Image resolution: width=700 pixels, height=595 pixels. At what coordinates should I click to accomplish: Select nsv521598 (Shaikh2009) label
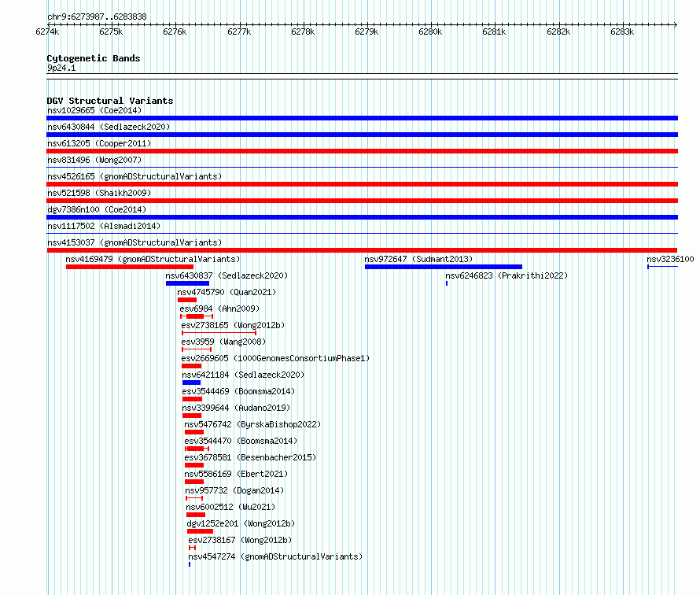tap(99, 193)
